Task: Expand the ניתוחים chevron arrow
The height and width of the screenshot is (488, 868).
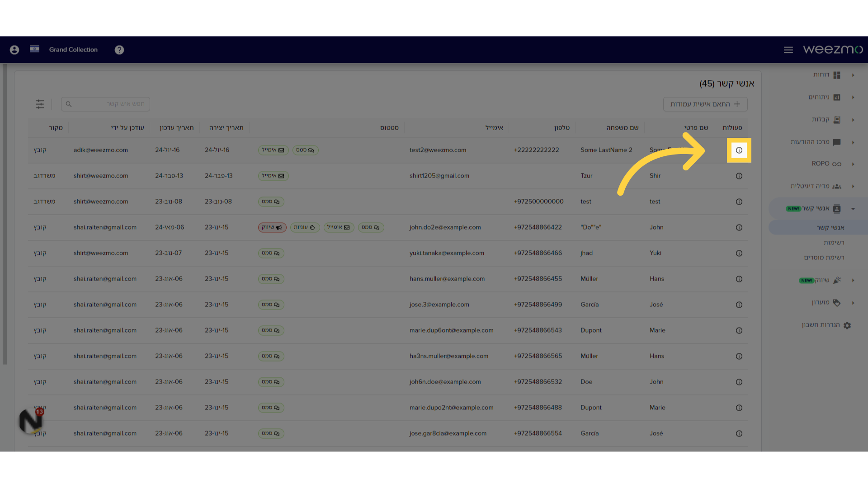Action: pyautogui.click(x=853, y=97)
